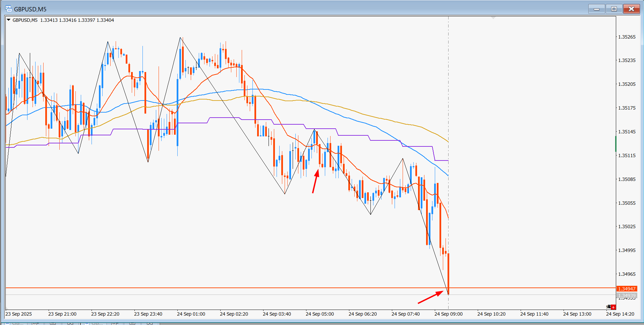Click the GBPUSD,M5 title bar text
This screenshot has height=325, width=644.
coord(30,9)
